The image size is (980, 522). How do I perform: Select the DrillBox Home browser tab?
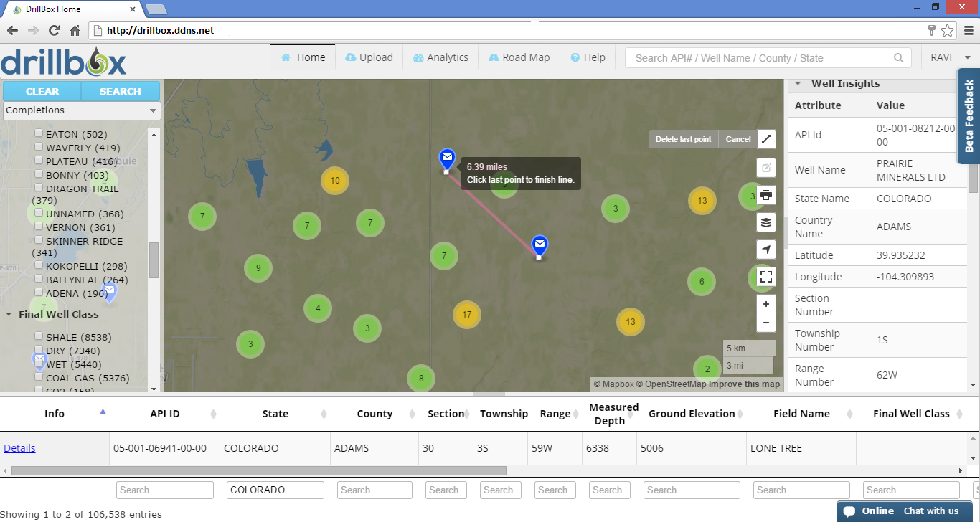pos(73,9)
